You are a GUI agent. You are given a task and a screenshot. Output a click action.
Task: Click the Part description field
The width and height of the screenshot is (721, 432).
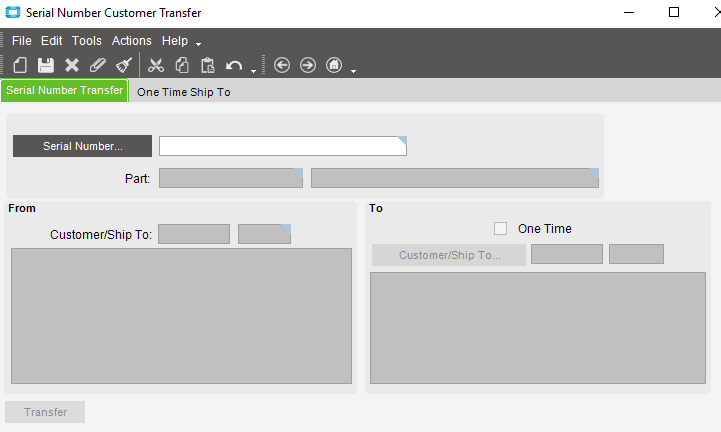tap(455, 178)
